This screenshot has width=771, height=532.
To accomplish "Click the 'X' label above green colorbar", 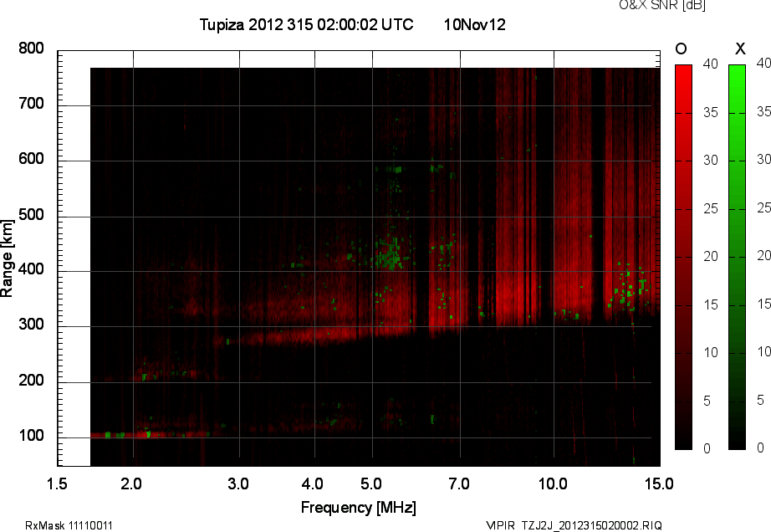I will [x=740, y=49].
